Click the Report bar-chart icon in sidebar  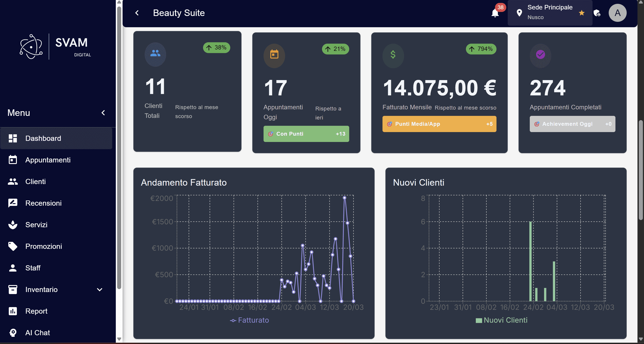click(x=13, y=311)
